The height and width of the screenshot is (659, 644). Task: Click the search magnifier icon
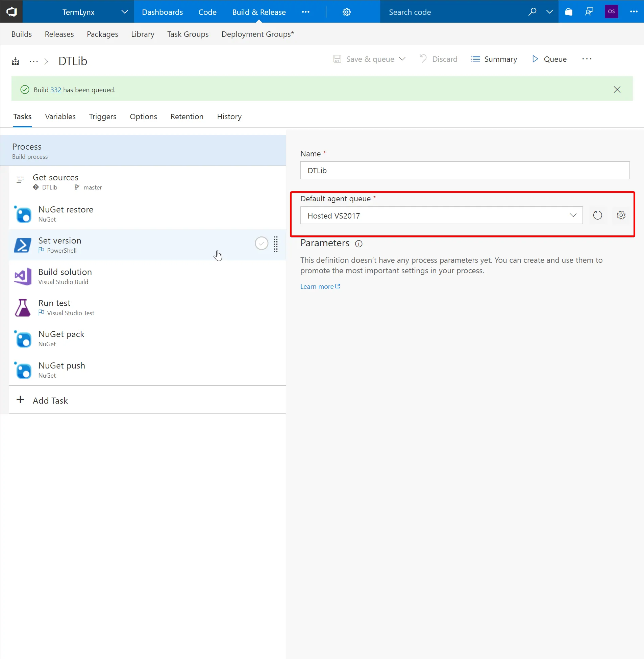[532, 12]
